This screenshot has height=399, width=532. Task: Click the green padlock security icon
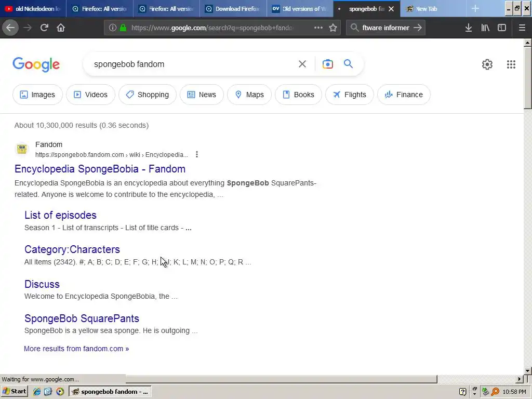[x=124, y=28]
